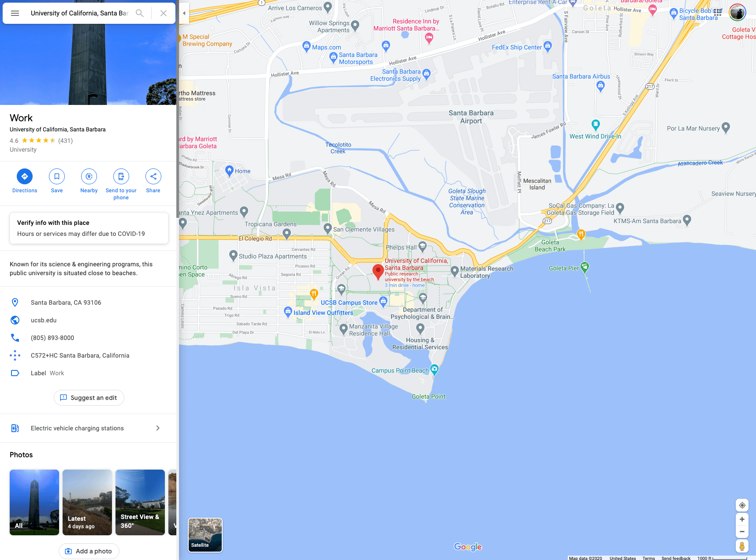
Task: Search Nearby places
Action: click(89, 181)
